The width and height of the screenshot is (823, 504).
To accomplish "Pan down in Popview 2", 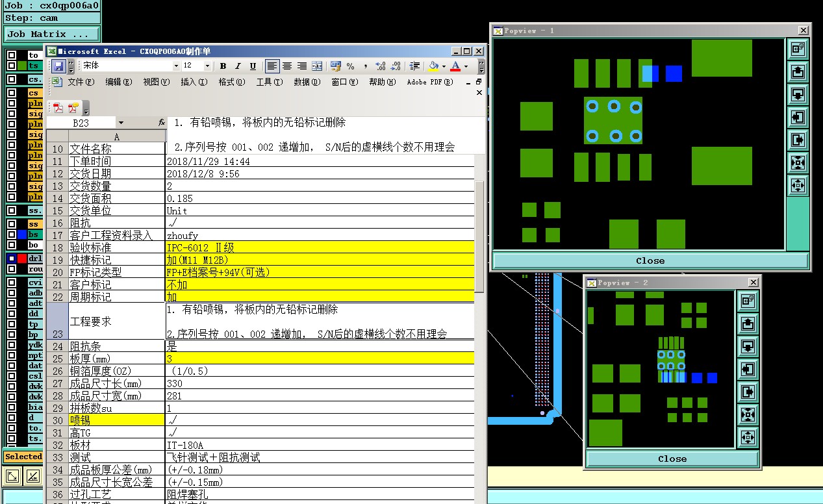I will click(748, 346).
